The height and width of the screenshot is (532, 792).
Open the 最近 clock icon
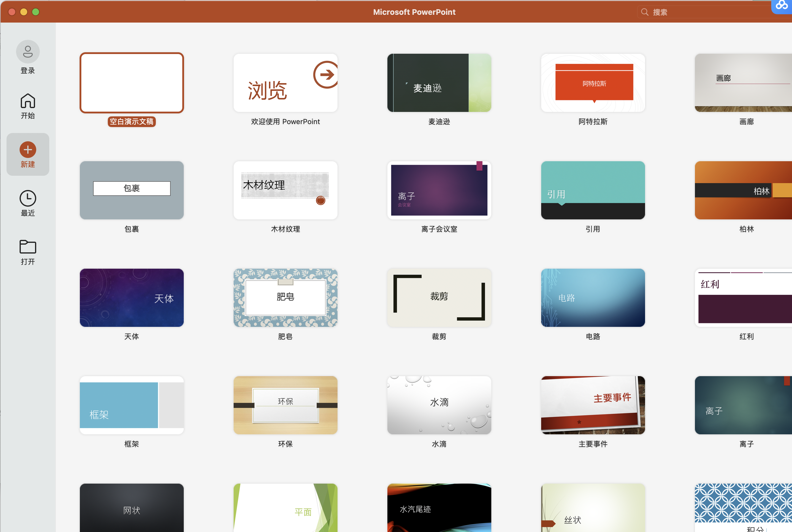28,198
